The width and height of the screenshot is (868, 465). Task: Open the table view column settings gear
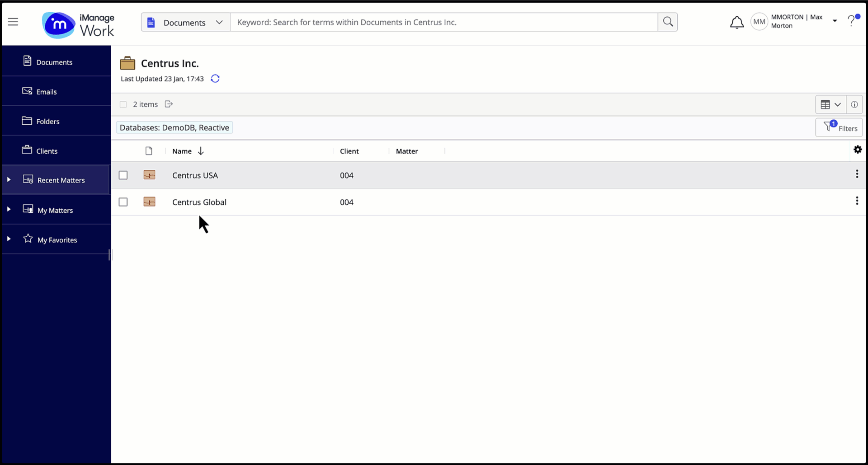pos(858,150)
